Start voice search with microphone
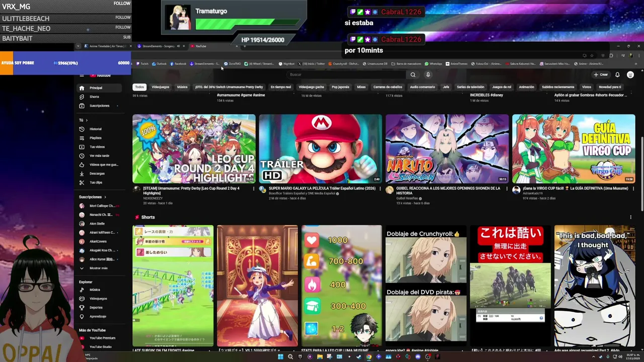This screenshot has height=362, width=644. pos(428,74)
